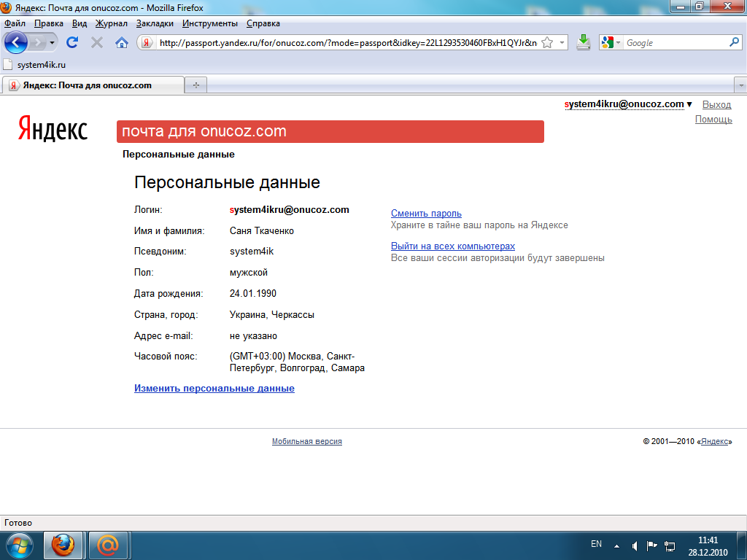
Task: Click the Сменить пароль link
Action: tap(426, 214)
